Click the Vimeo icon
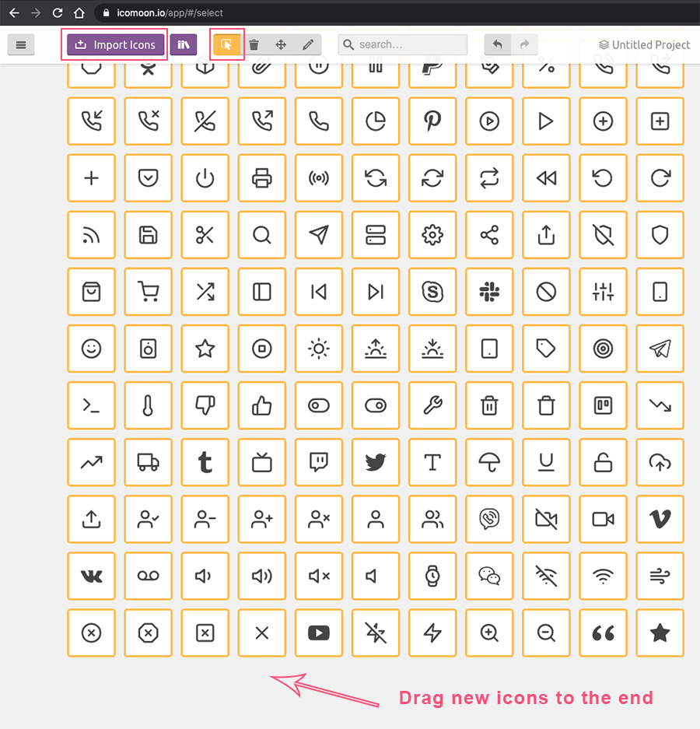Image resolution: width=700 pixels, height=729 pixels. 660,519
